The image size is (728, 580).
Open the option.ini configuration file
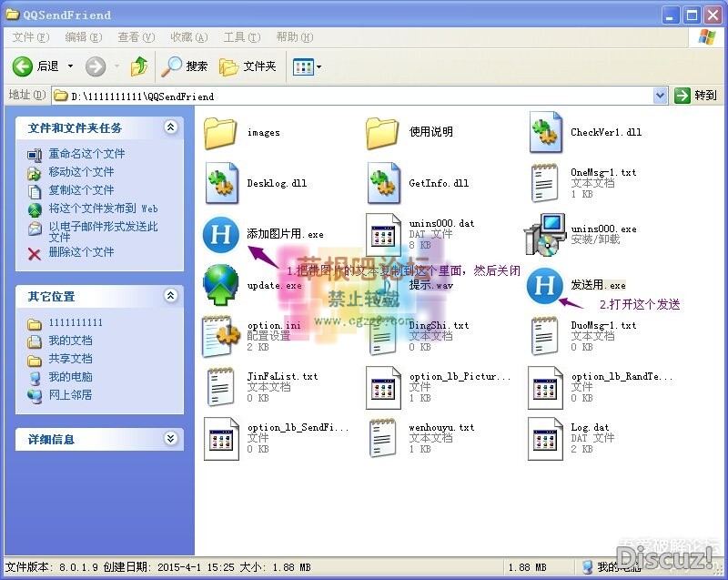220,335
